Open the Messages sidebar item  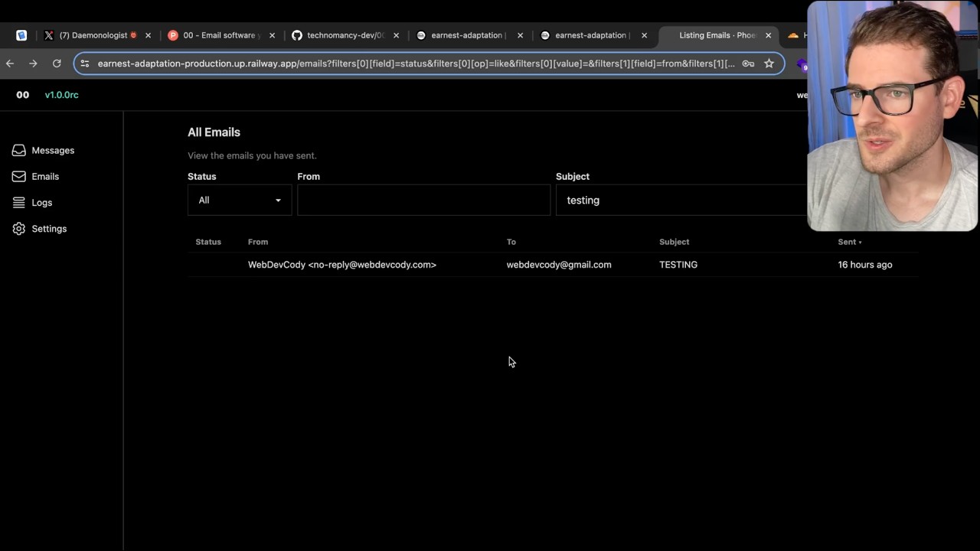click(x=44, y=151)
